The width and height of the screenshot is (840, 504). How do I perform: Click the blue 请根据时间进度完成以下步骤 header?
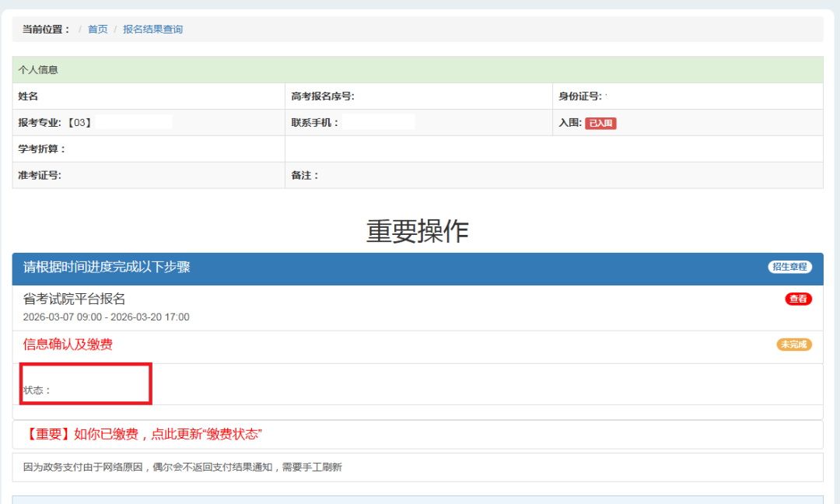click(107, 268)
